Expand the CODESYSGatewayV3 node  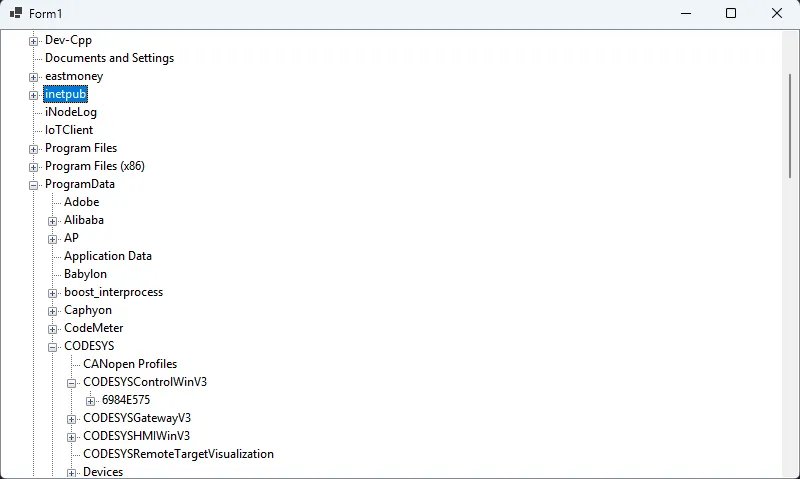point(72,419)
